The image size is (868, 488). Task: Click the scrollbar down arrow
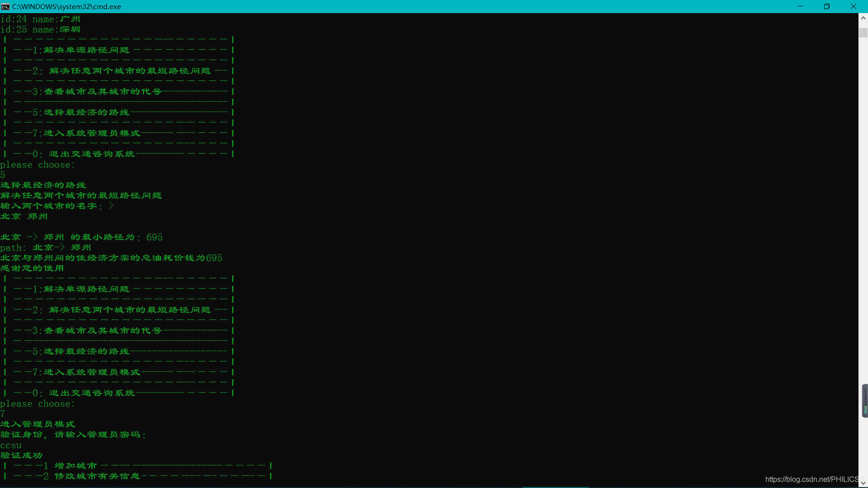tap(863, 483)
